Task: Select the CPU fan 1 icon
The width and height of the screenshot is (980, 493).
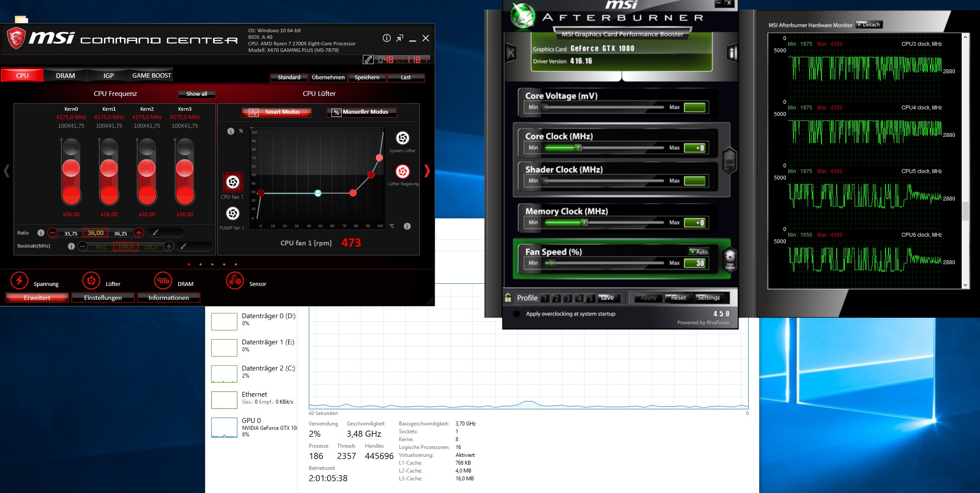Action: point(233,182)
